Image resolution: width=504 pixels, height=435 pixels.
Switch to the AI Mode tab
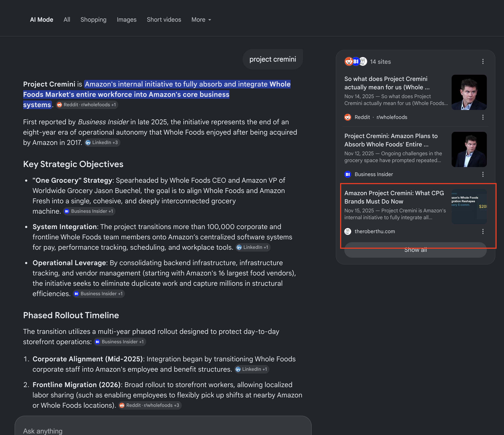41,20
